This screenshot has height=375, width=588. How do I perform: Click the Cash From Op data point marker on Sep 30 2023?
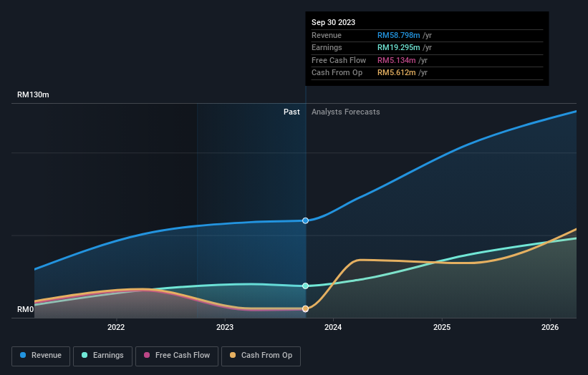coord(306,308)
